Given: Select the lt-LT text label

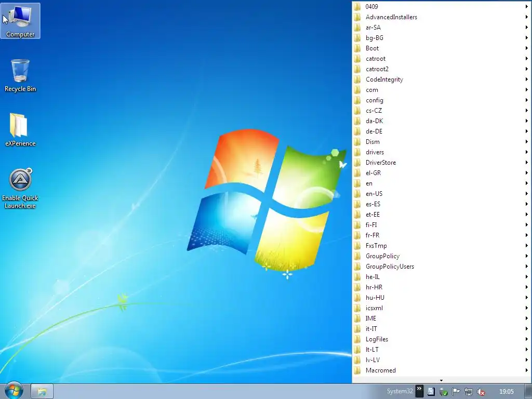Looking at the screenshot, I should click(372, 350).
